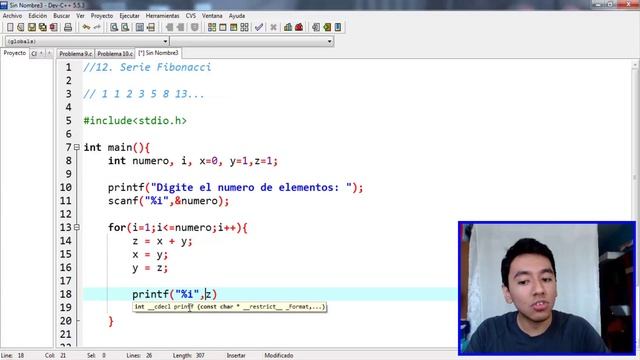Viewport: 640px width, 360px height.
Task: Run the program icon
Action: (x=223, y=27)
